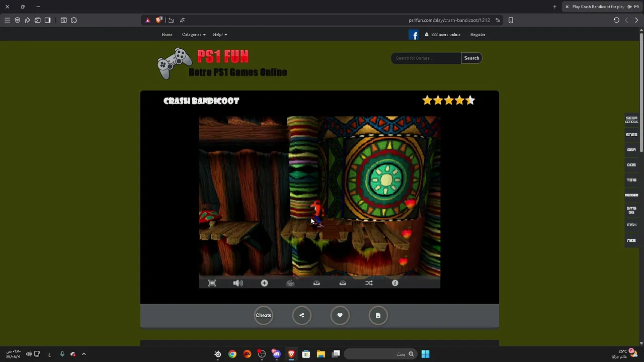The height and width of the screenshot is (362, 644).
Task: Open the tab search icon
Action: tap(63, 20)
